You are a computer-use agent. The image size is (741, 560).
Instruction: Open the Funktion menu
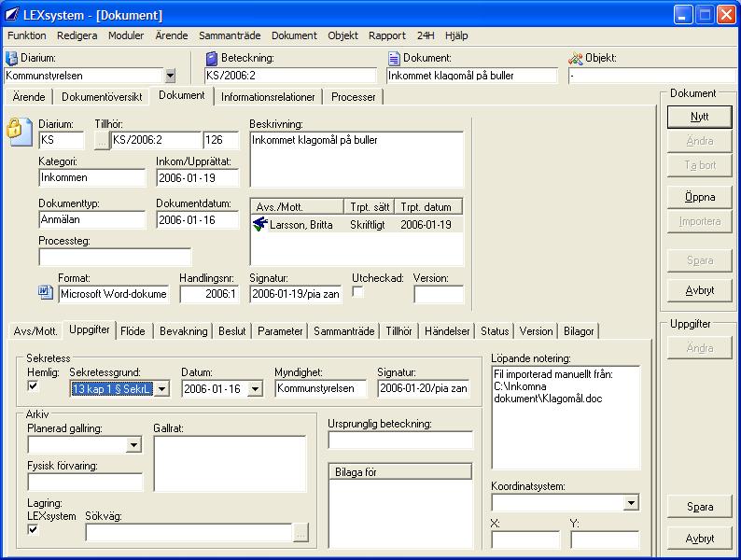coord(27,35)
